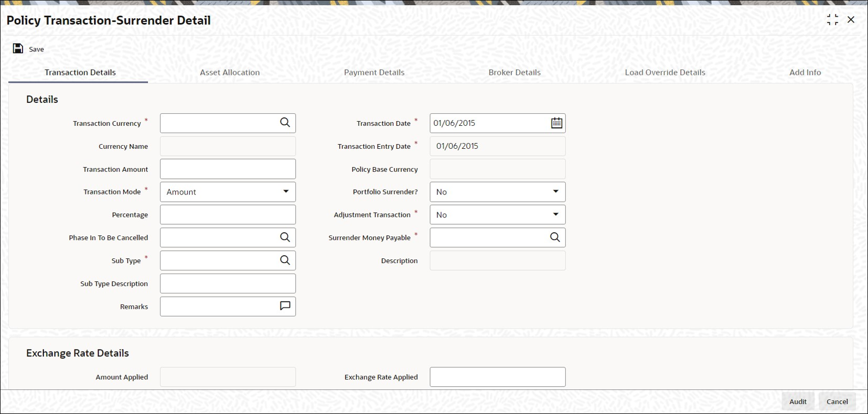Click the Transaction Mode label
This screenshot has width=868, height=414.
click(x=112, y=192)
